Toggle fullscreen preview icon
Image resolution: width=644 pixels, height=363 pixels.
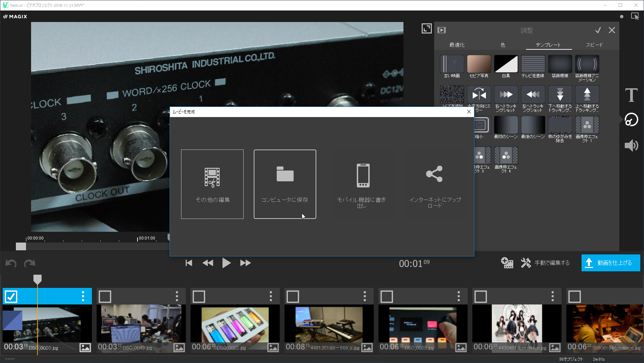(426, 28)
